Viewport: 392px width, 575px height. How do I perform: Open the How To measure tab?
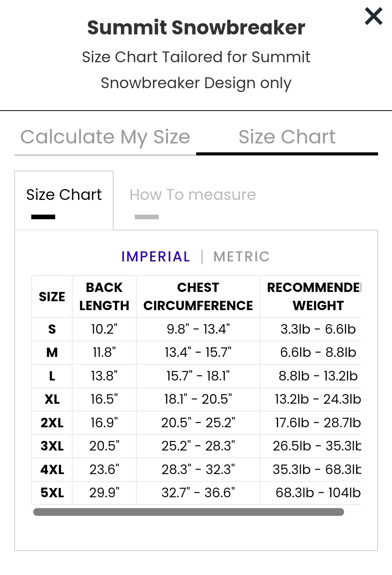click(x=192, y=195)
